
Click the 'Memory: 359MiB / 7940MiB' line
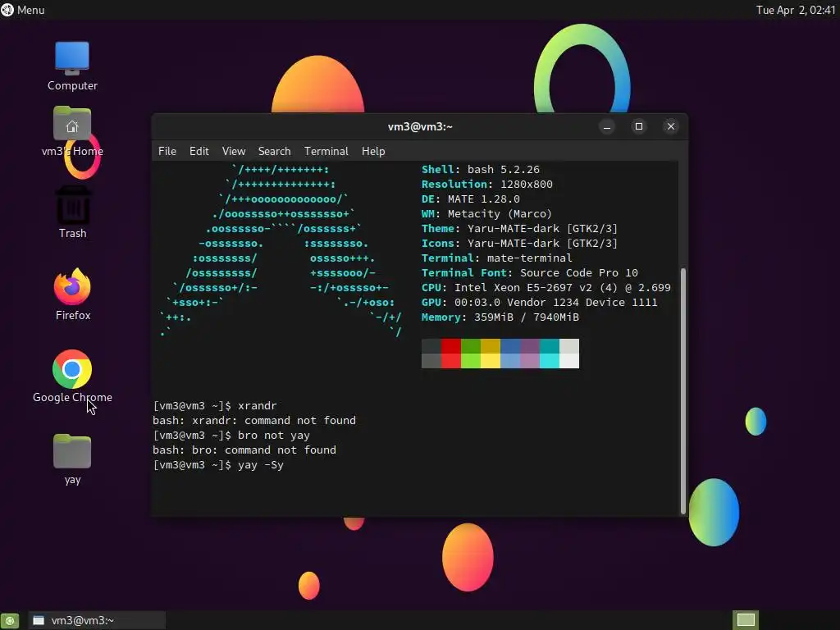tap(500, 317)
